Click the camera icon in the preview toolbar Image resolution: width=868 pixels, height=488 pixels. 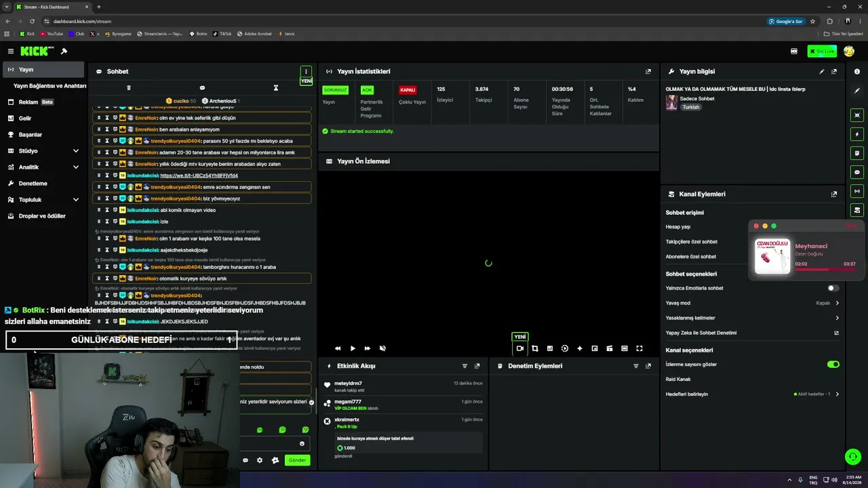(520, 348)
